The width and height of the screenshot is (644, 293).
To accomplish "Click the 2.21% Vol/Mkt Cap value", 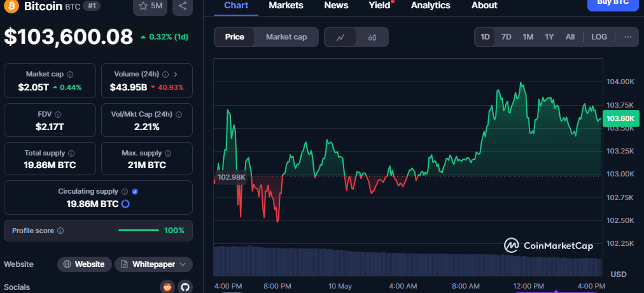I will [x=146, y=127].
